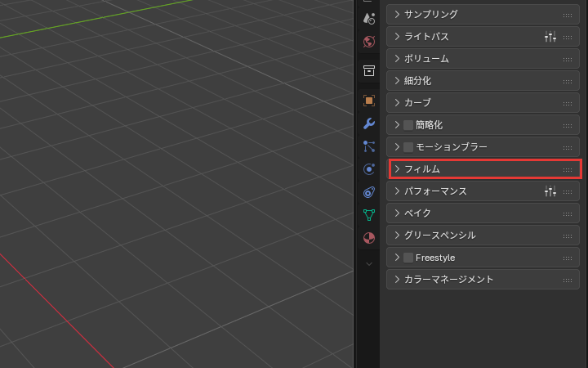This screenshot has height=368, width=588.
Task: Open the Particles properties tab
Action: click(369, 146)
